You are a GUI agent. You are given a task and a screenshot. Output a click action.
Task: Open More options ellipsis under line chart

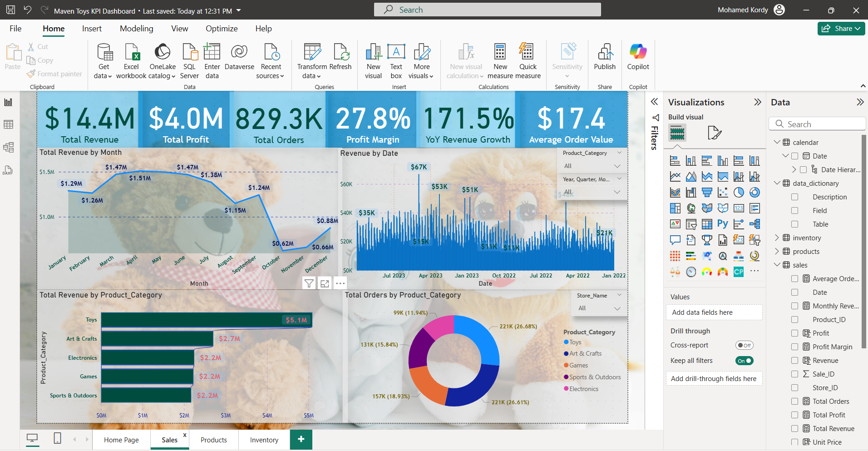(x=340, y=283)
